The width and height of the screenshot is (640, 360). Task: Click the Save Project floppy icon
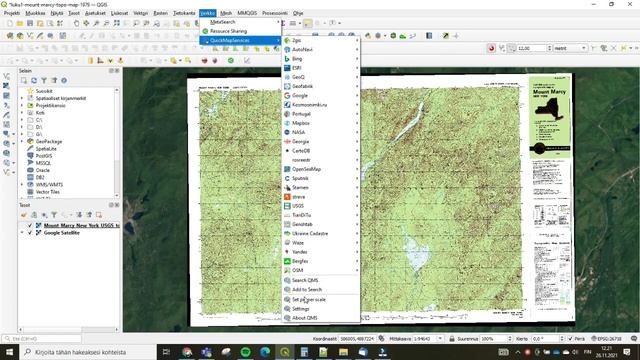(x=30, y=24)
